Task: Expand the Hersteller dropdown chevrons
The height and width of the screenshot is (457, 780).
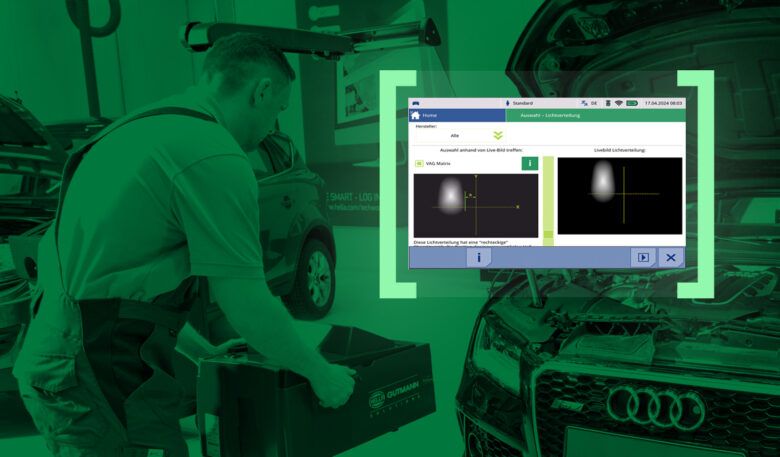Action: click(498, 135)
